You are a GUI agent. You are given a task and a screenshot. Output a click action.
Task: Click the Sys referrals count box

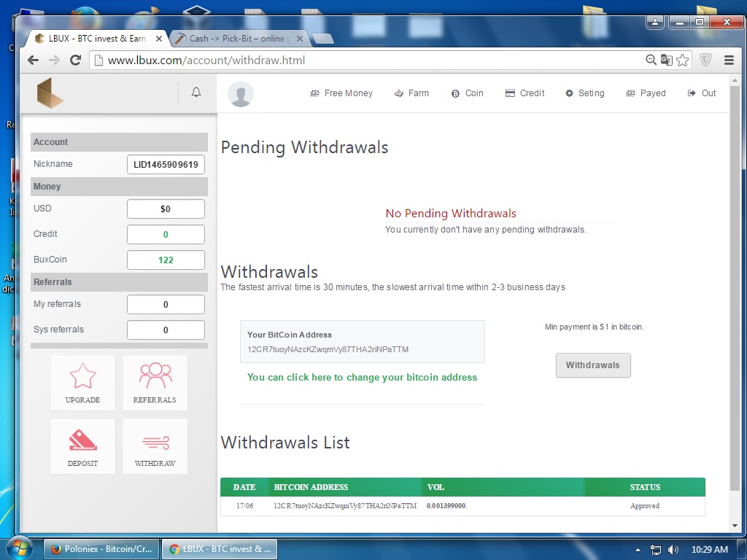[166, 330]
